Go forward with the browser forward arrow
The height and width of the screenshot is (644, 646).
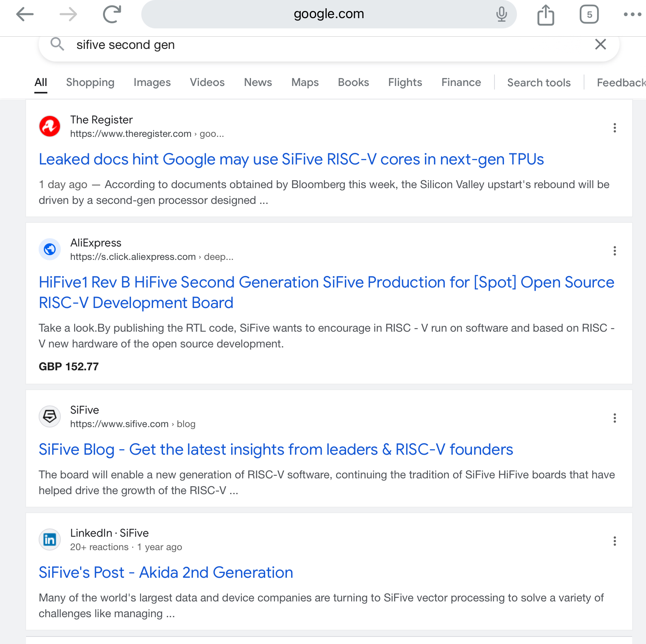click(68, 15)
